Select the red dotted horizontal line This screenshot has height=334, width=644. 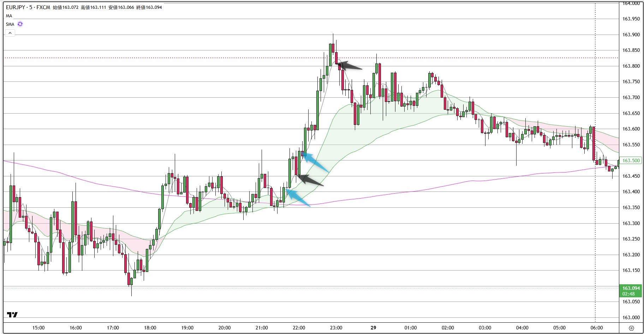pyautogui.click(x=311, y=58)
